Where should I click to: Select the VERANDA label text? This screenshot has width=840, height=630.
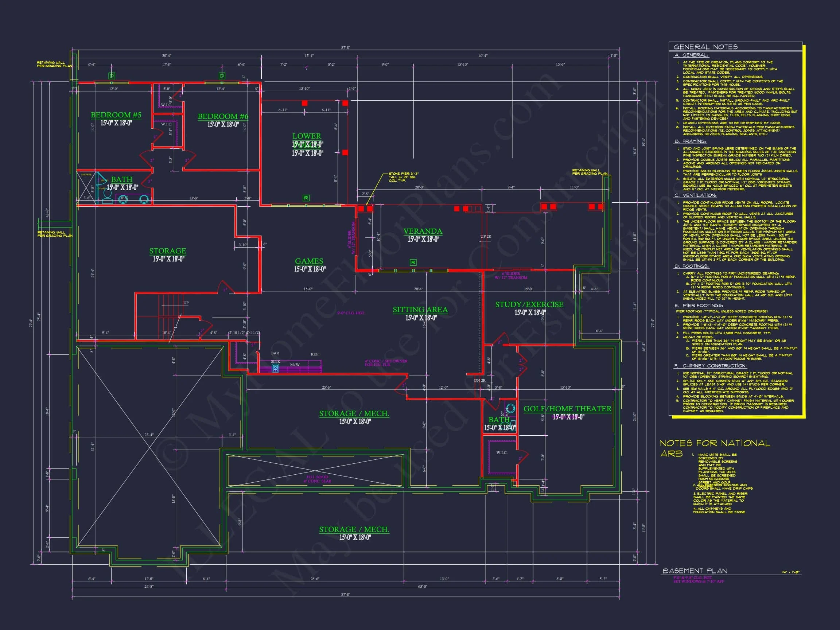click(423, 231)
